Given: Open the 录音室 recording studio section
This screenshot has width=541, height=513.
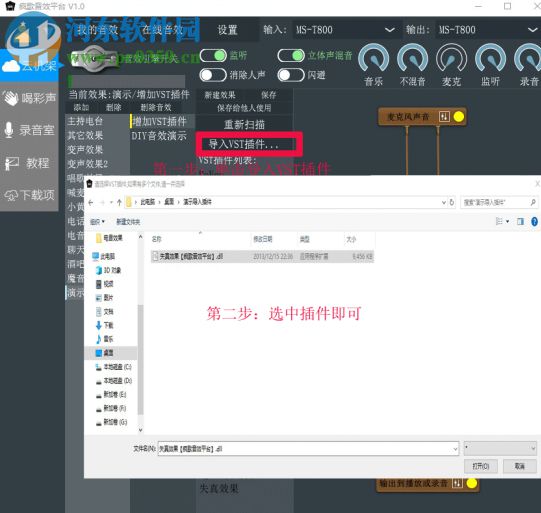Looking at the screenshot, I should pyautogui.click(x=29, y=130).
